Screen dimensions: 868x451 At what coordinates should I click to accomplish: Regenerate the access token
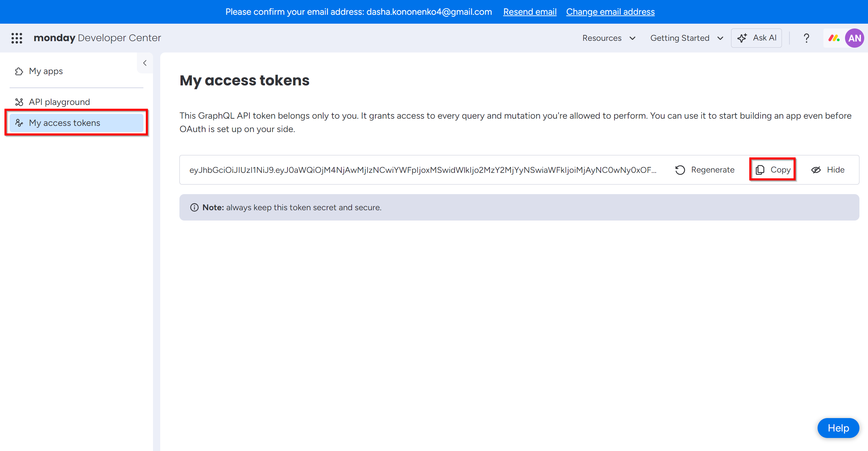pyautogui.click(x=705, y=170)
